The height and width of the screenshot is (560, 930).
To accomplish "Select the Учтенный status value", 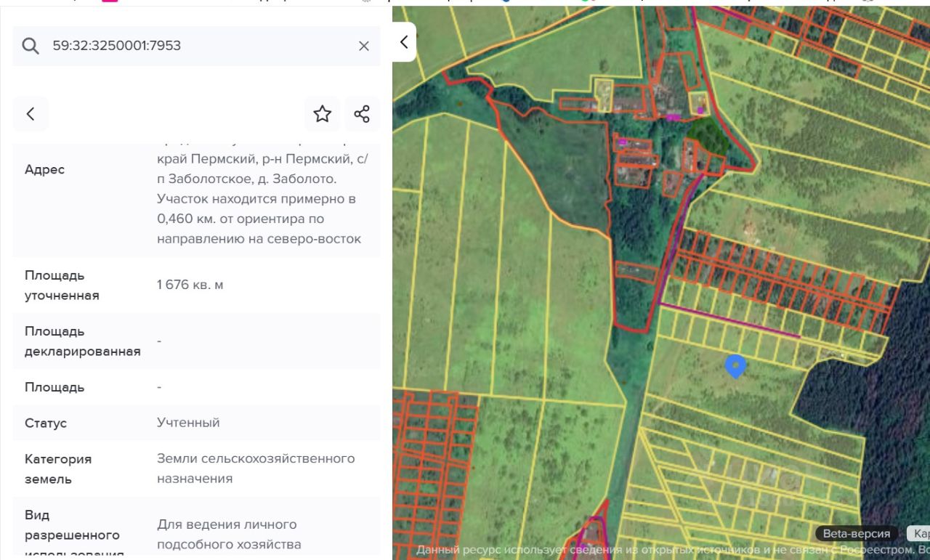I will click(x=188, y=422).
